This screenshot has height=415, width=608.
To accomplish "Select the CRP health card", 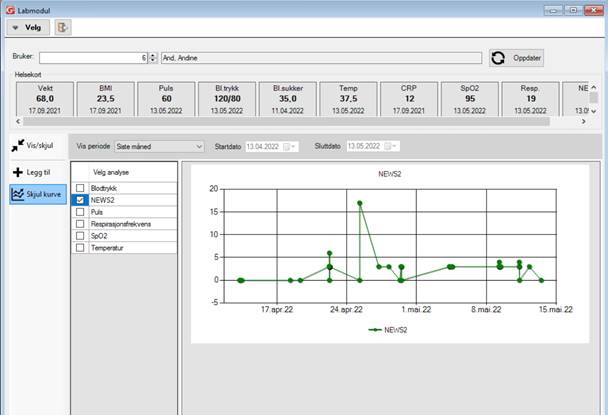I will tap(409, 99).
